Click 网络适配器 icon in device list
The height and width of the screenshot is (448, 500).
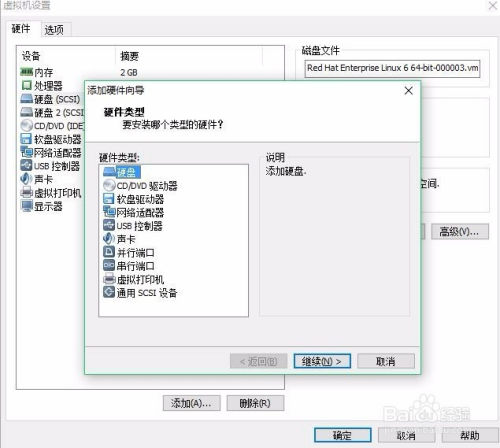27,152
